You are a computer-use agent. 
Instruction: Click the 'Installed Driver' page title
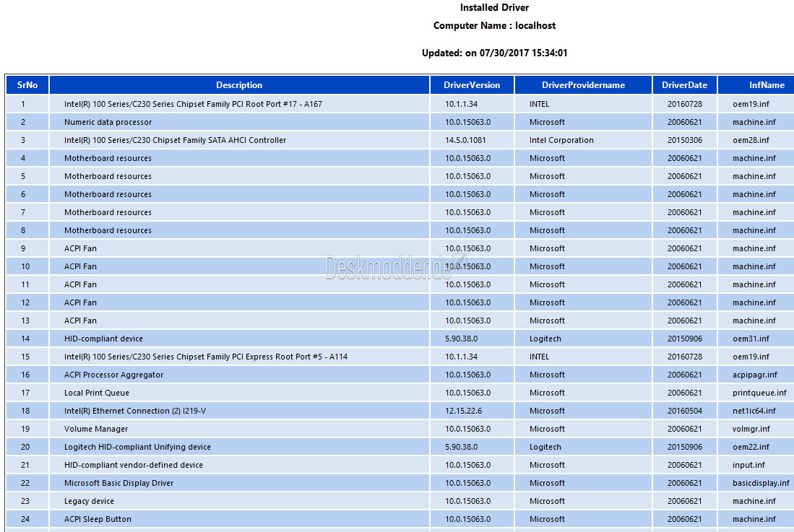click(x=494, y=8)
